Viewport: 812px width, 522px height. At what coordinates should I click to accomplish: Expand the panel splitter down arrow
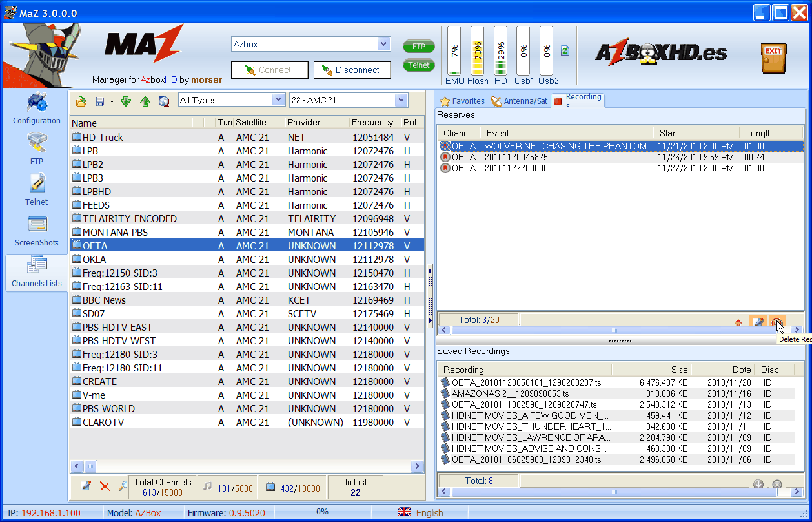click(x=430, y=320)
